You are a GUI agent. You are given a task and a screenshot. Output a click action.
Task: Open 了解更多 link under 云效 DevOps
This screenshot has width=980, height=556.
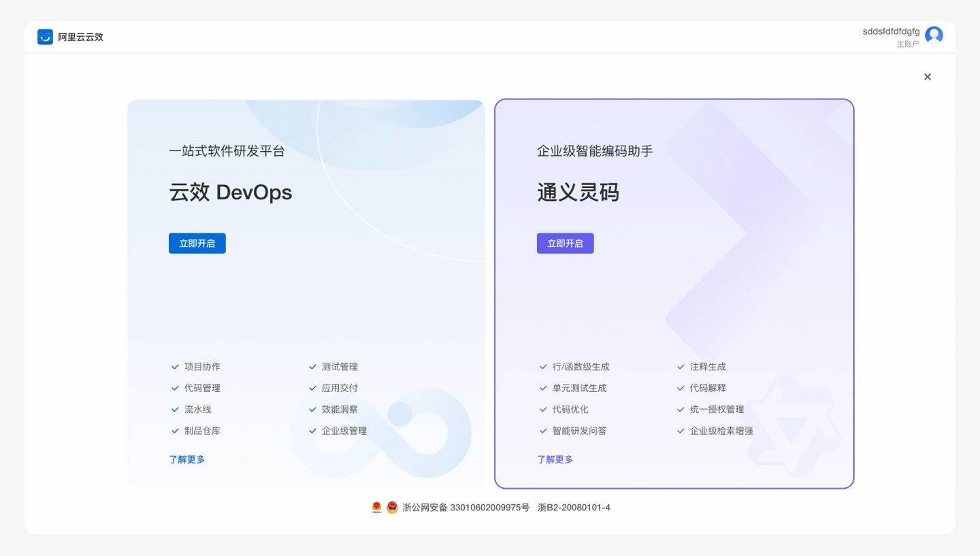click(x=187, y=459)
